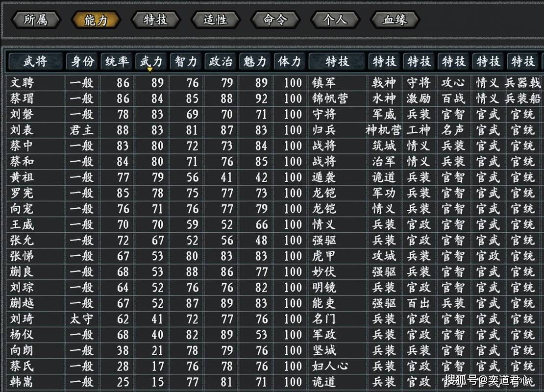Click 镇军 skill of 文聘
Viewport: 544px width, 392px height.
tap(323, 82)
